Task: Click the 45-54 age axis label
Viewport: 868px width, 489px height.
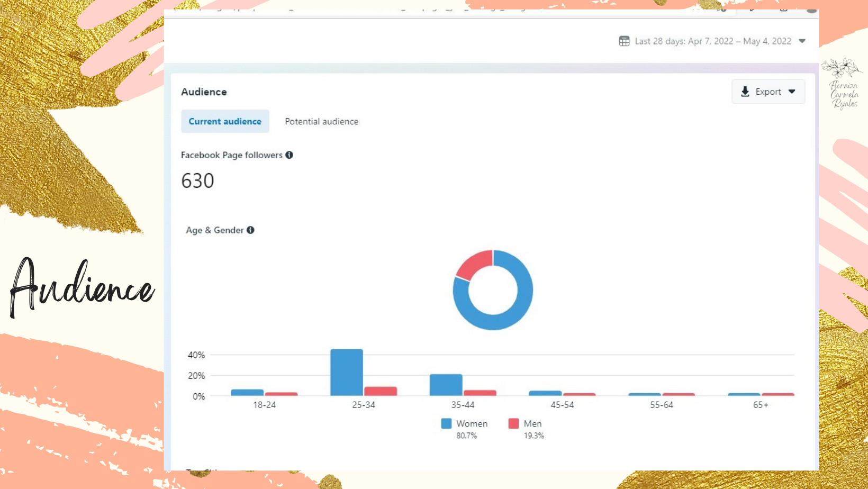Action: click(x=562, y=405)
